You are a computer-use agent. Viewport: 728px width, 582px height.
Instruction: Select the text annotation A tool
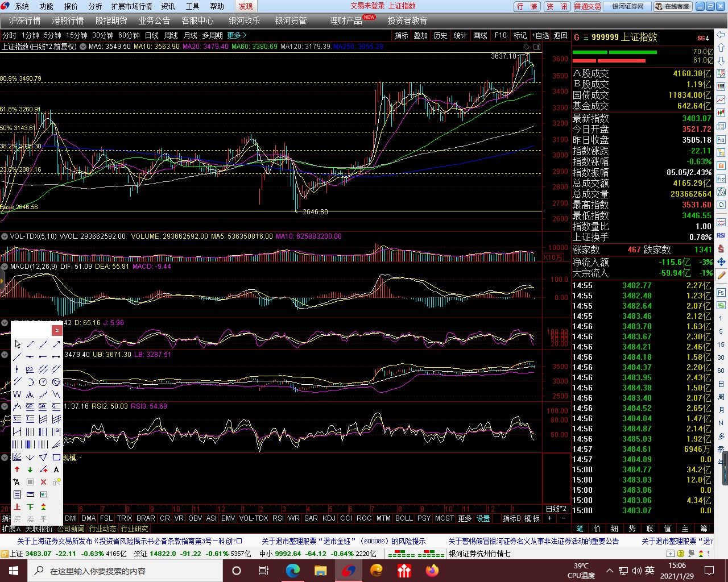pyautogui.click(x=56, y=469)
